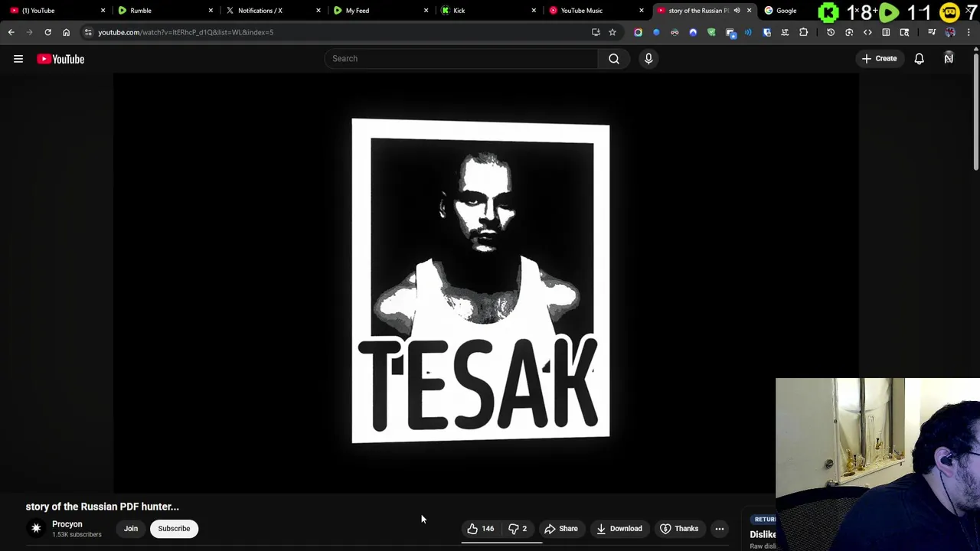This screenshot has width=980, height=551.
Task: Click the green Rumble overlay icon
Action: click(x=889, y=12)
